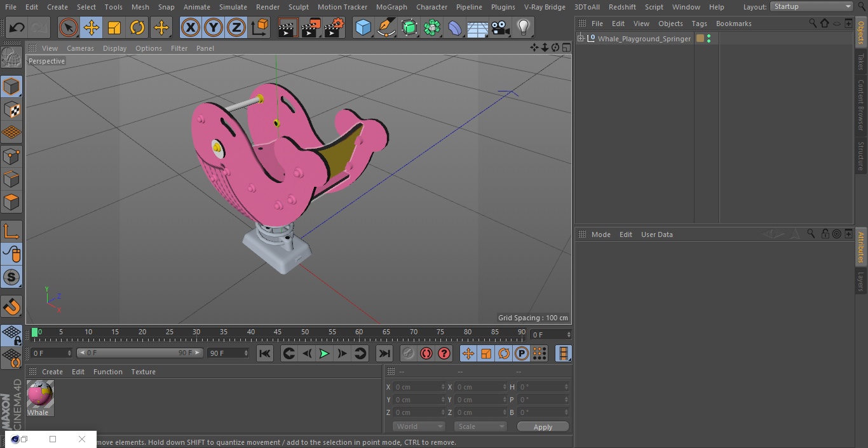868x448 pixels.
Task: Expand the Whale_Playground_Springer object
Action: (x=580, y=39)
